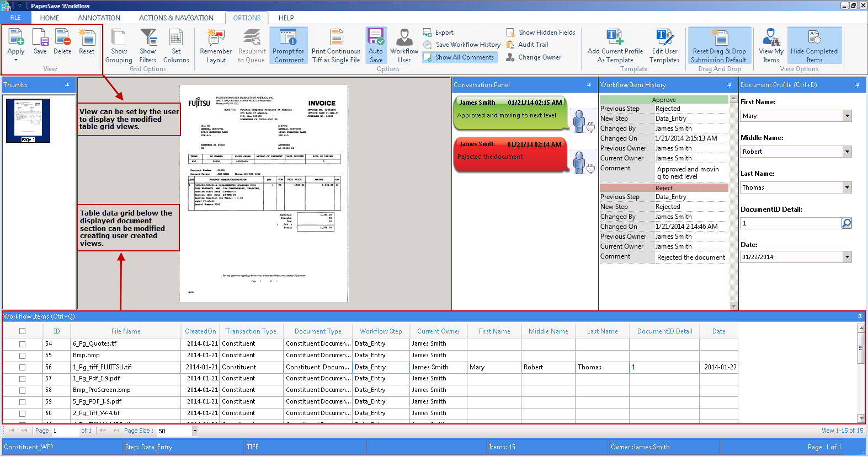Toggle Prompt for Comment option

(289, 46)
